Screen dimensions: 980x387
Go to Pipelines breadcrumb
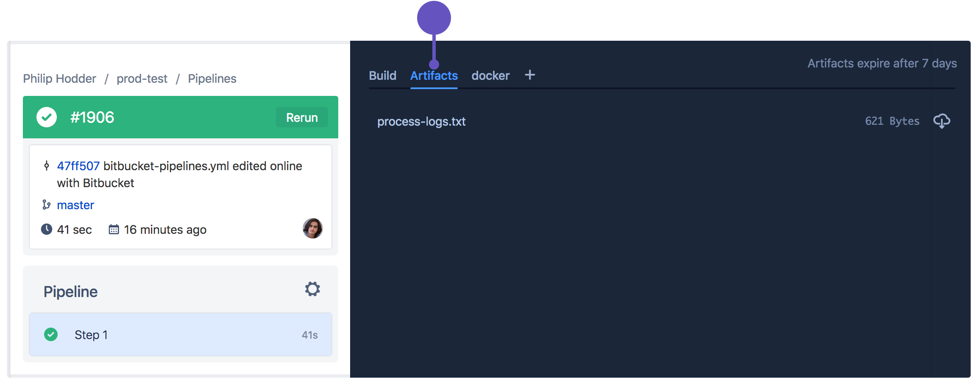pyautogui.click(x=212, y=79)
